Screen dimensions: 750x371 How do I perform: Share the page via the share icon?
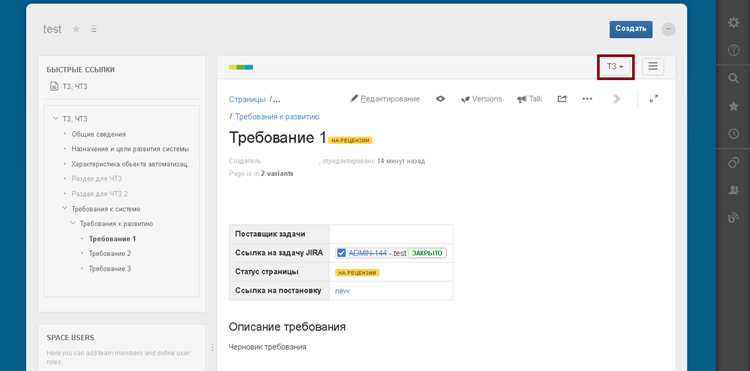coord(562,99)
